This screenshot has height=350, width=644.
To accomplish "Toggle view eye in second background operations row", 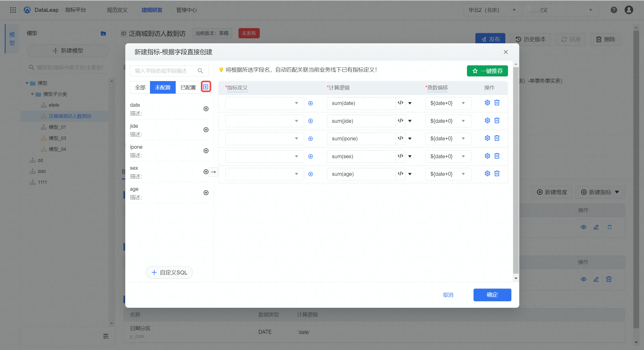I will click(584, 279).
